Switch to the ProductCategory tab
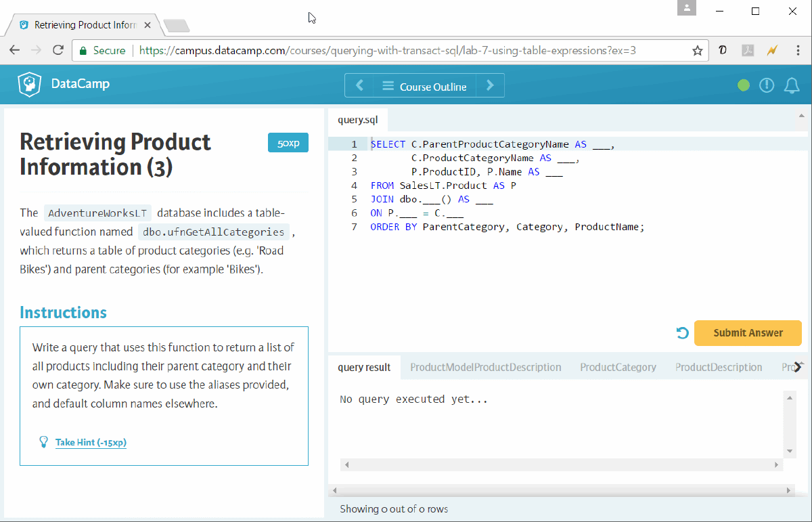The image size is (812, 522). point(618,367)
